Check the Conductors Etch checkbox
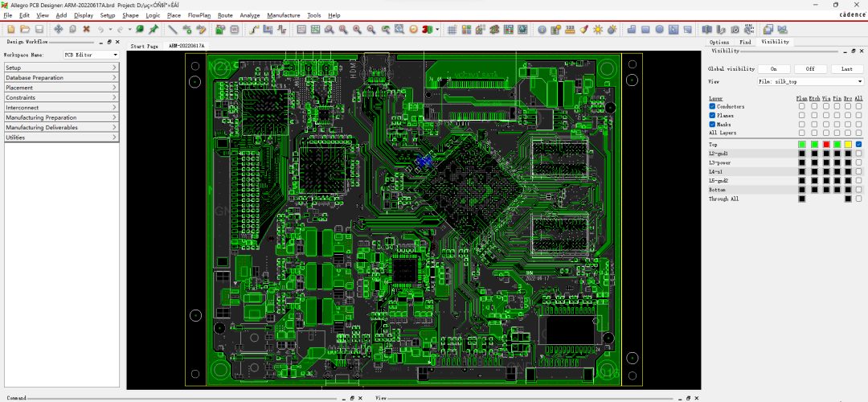Screen dimensions: 868x402 (x=814, y=106)
